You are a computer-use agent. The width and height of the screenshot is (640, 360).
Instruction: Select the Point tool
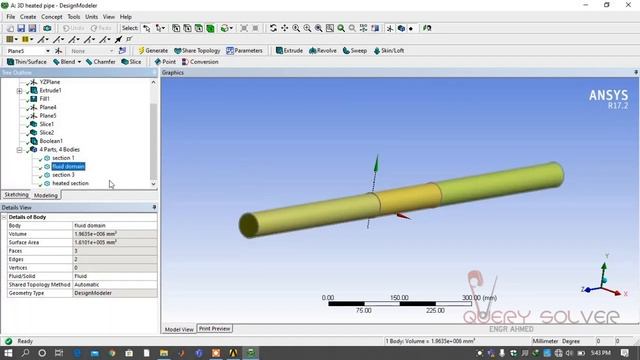165,62
